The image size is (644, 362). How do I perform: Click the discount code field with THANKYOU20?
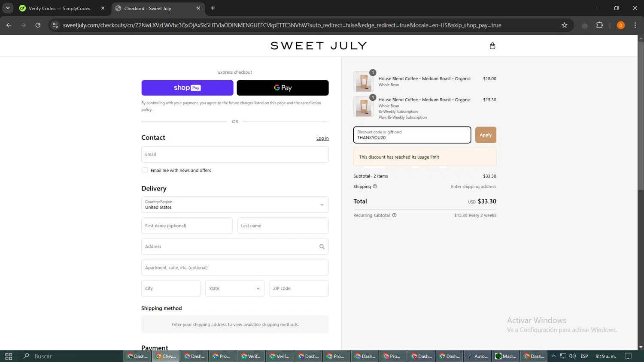(412, 135)
